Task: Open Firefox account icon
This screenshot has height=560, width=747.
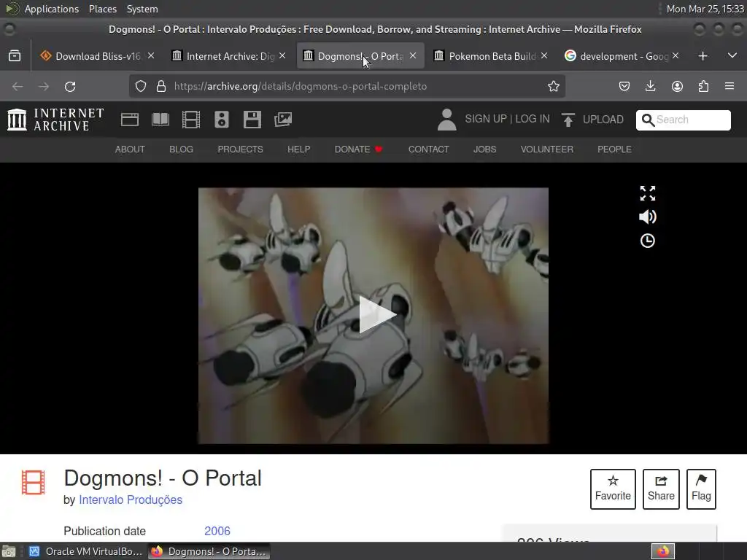Action: (677, 86)
